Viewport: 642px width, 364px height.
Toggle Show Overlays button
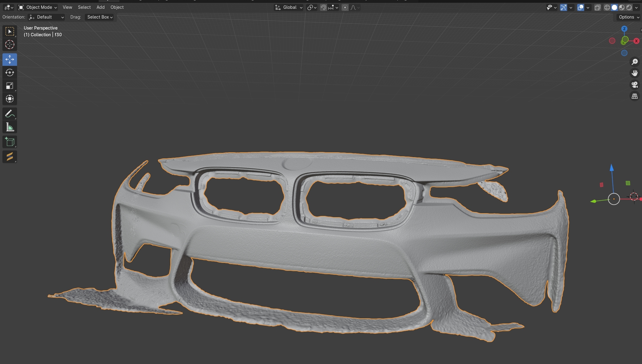[581, 8]
